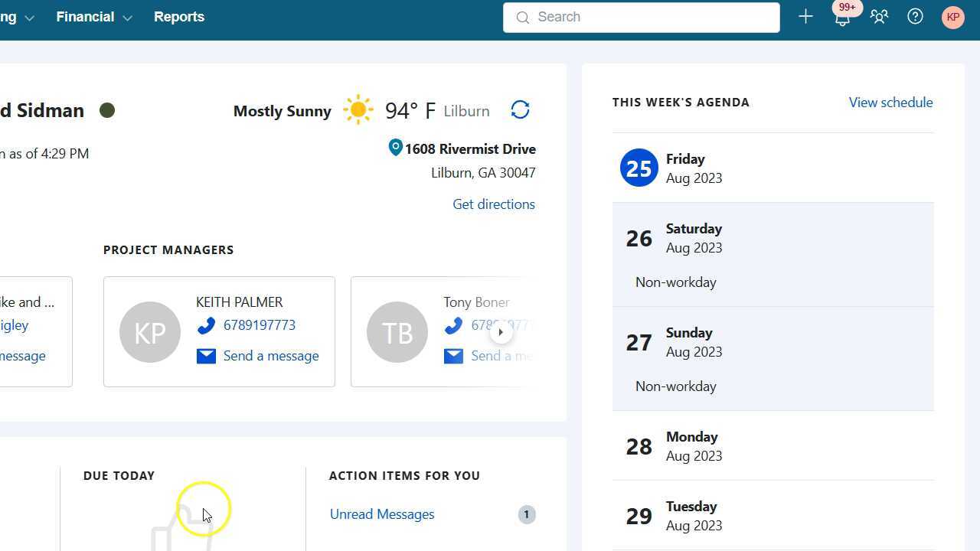Open the KP user profile avatar
980x551 pixels.
(x=952, y=17)
